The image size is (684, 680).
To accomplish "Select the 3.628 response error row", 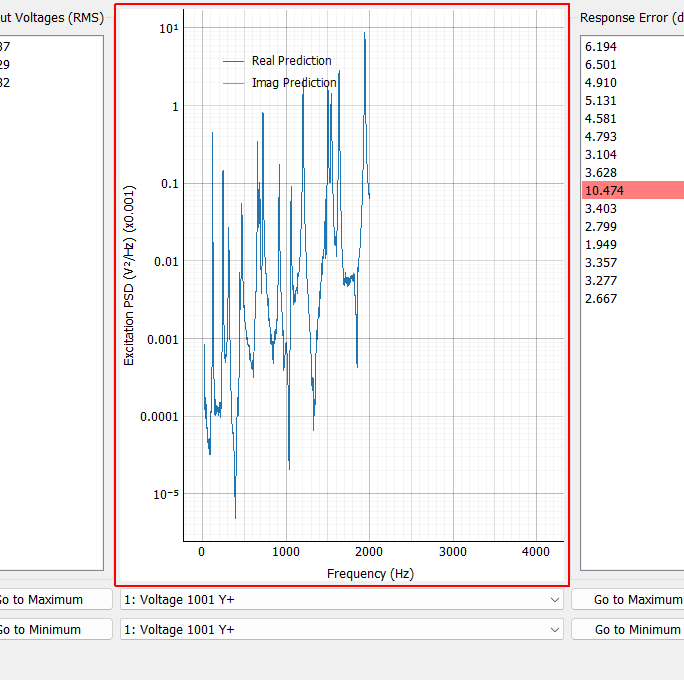I will click(x=633, y=172).
